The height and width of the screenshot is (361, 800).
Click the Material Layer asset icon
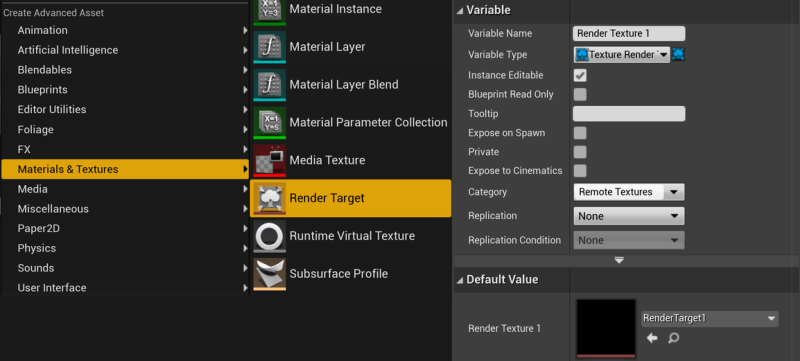pyautogui.click(x=269, y=47)
